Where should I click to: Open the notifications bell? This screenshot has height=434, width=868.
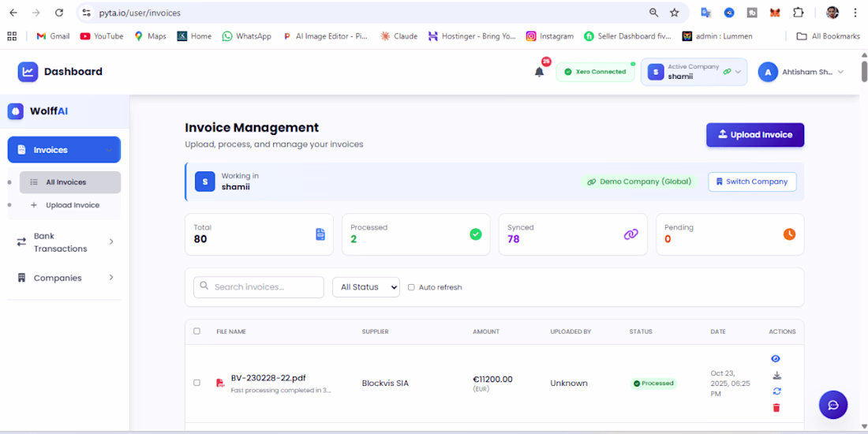(x=539, y=72)
